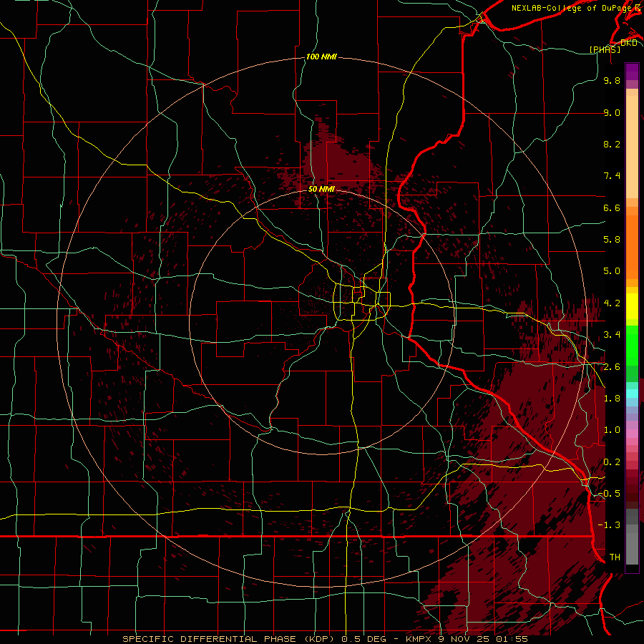Click the yellow color band on the scale
Image resolution: width=644 pixels, height=644 pixels.
(632, 306)
